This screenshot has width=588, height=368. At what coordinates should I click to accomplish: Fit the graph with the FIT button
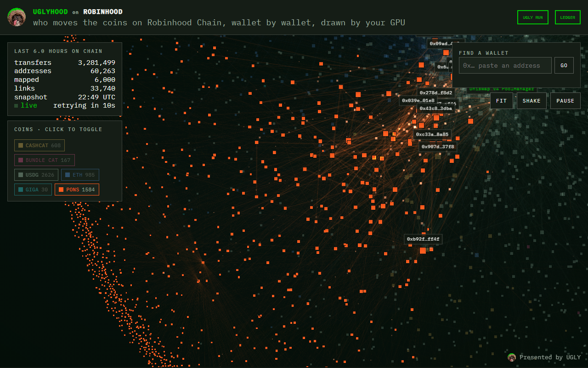pyautogui.click(x=502, y=101)
